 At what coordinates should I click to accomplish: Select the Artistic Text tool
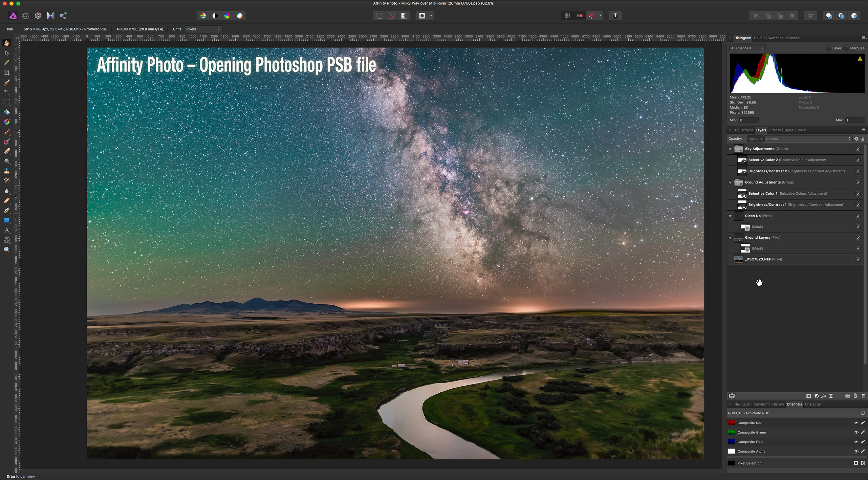pos(6,230)
